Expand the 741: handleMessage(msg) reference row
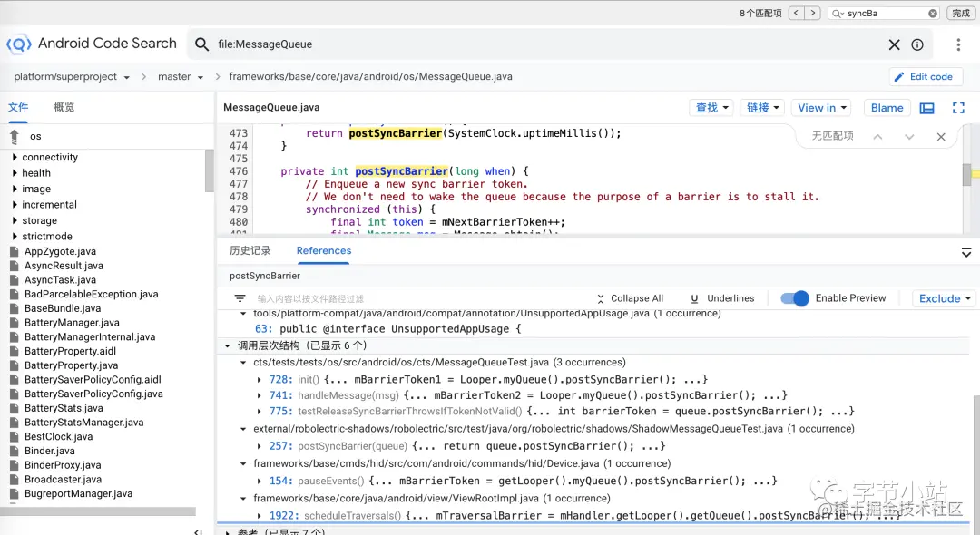 [259, 395]
